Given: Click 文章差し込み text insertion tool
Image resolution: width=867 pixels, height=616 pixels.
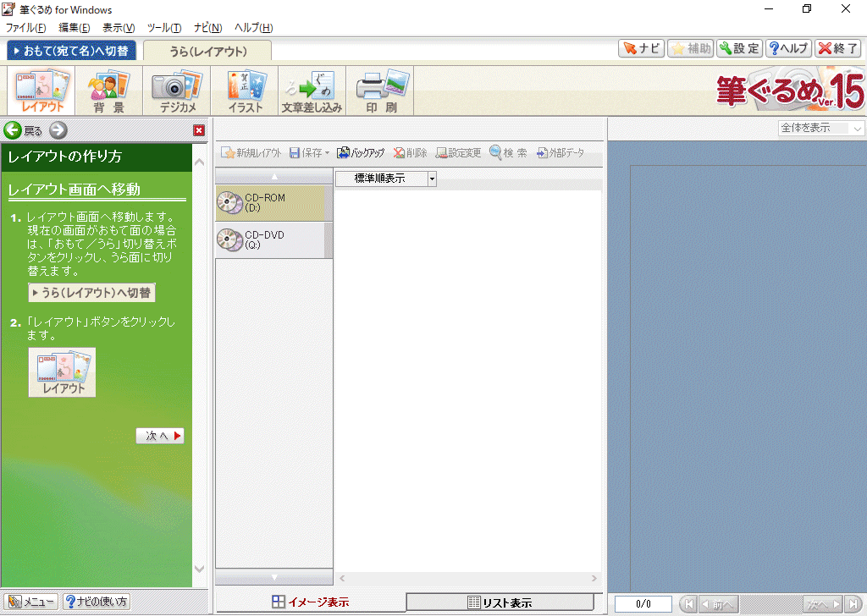Looking at the screenshot, I should click(x=312, y=91).
